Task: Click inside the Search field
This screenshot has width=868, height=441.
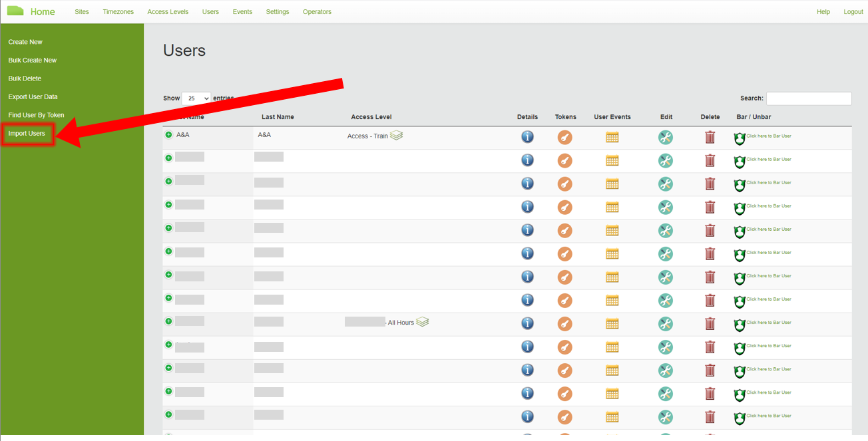Action: (808, 98)
